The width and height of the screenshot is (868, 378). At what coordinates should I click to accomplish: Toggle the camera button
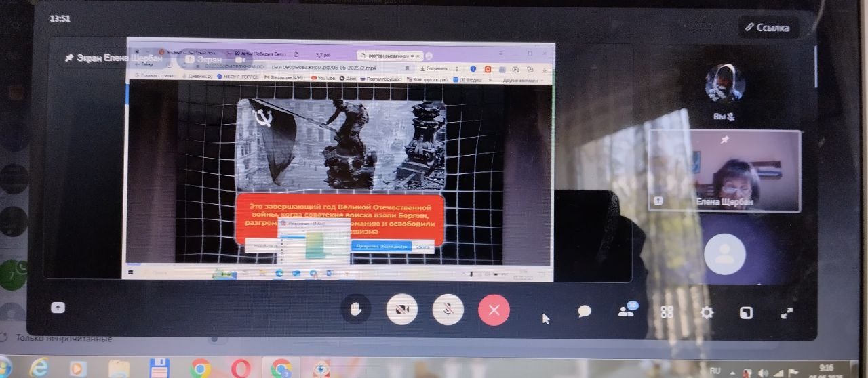[x=402, y=310]
